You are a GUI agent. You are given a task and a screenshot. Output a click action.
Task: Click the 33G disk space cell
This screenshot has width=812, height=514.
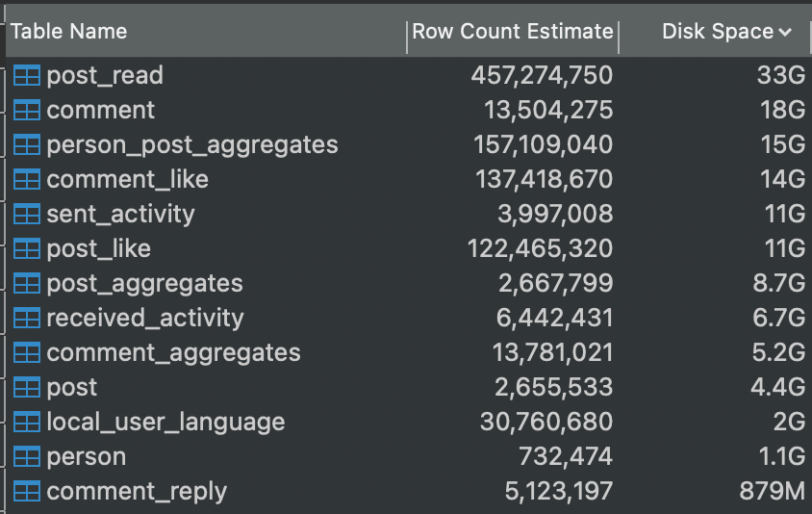click(x=781, y=76)
